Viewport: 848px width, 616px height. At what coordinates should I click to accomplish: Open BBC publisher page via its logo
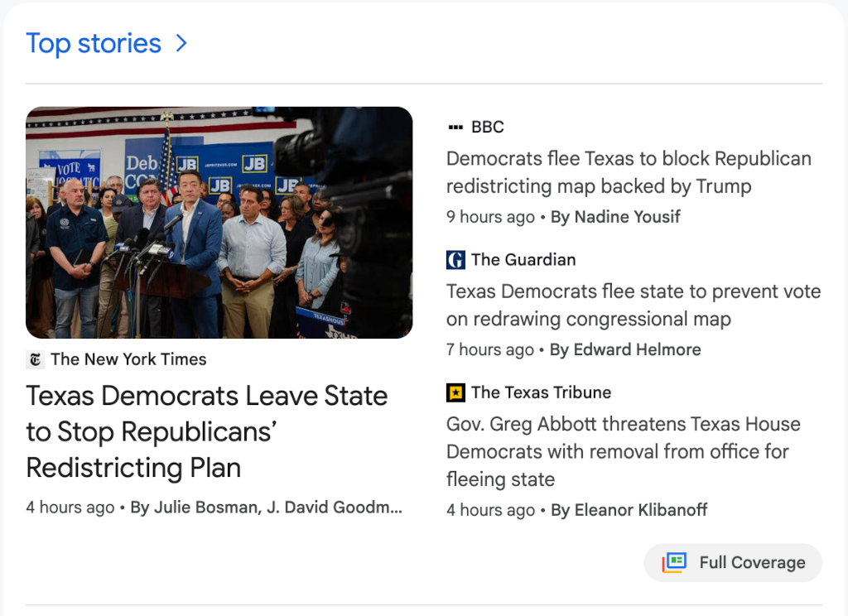click(456, 127)
